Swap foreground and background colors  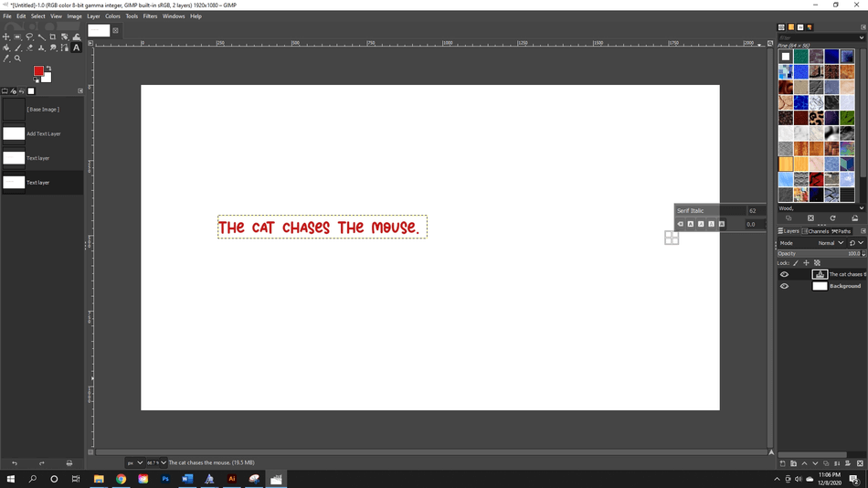48,69
